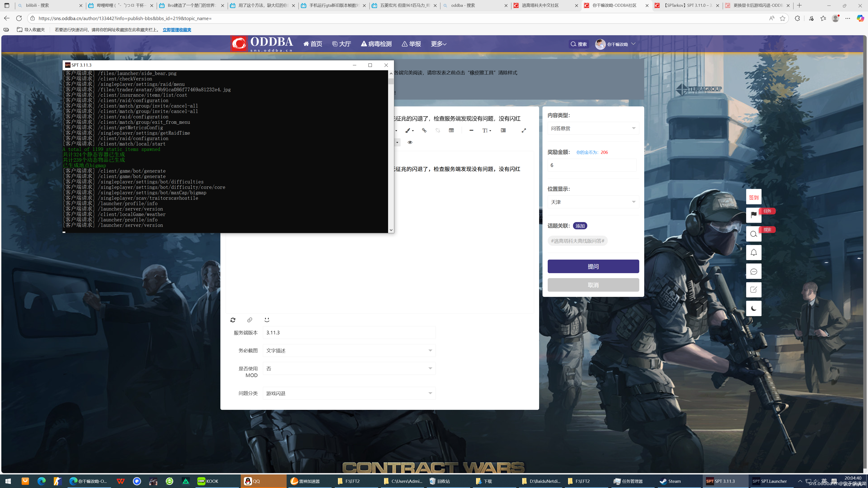Click the browser back arrow
Screen dimensions: 868x488
tap(7, 18)
